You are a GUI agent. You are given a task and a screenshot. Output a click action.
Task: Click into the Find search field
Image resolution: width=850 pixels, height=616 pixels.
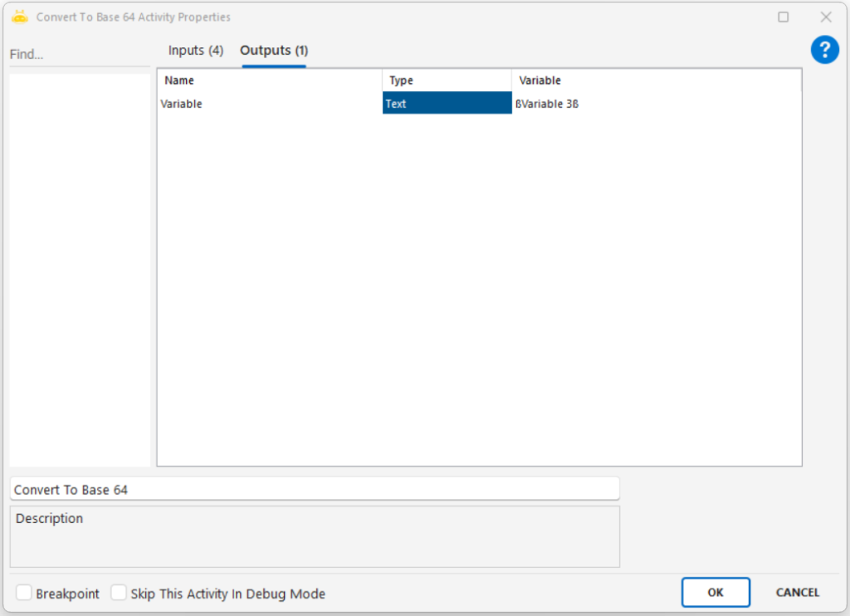[79, 54]
